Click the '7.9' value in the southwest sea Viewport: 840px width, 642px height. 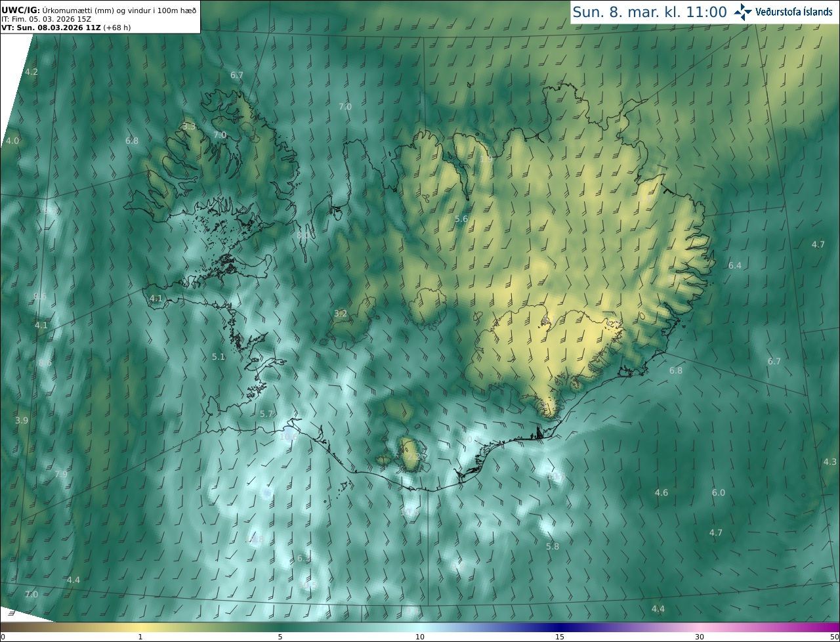pyautogui.click(x=61, y=474)
